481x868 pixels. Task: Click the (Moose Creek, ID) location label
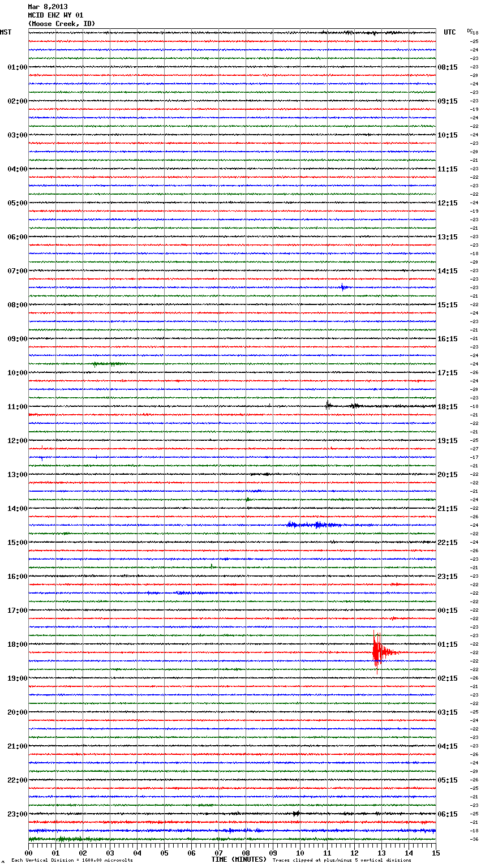(x=62, y=24)
